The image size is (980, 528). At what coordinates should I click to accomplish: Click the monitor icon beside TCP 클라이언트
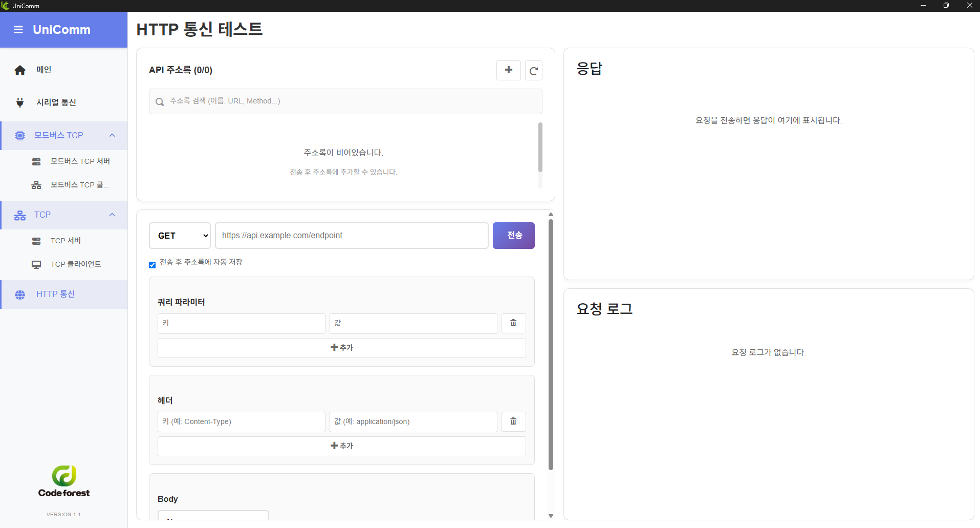click(36, 265)
